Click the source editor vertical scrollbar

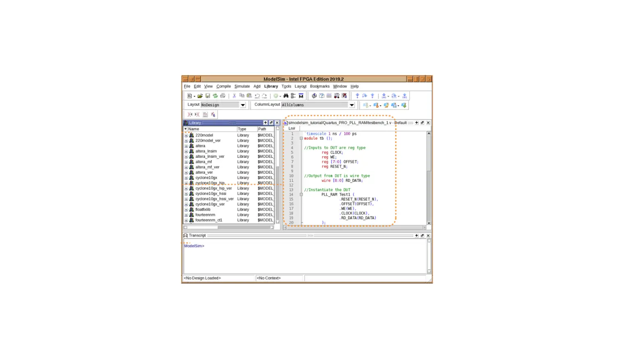coord(429,178)
